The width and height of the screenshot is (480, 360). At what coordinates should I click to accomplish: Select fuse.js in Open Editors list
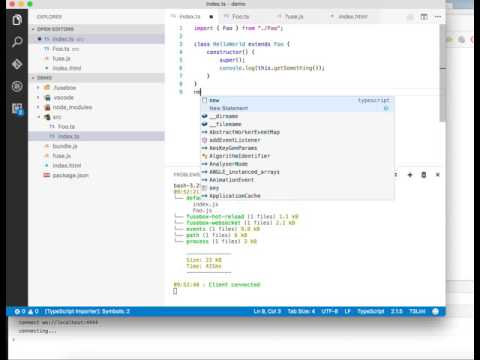[x=97, y=59]
